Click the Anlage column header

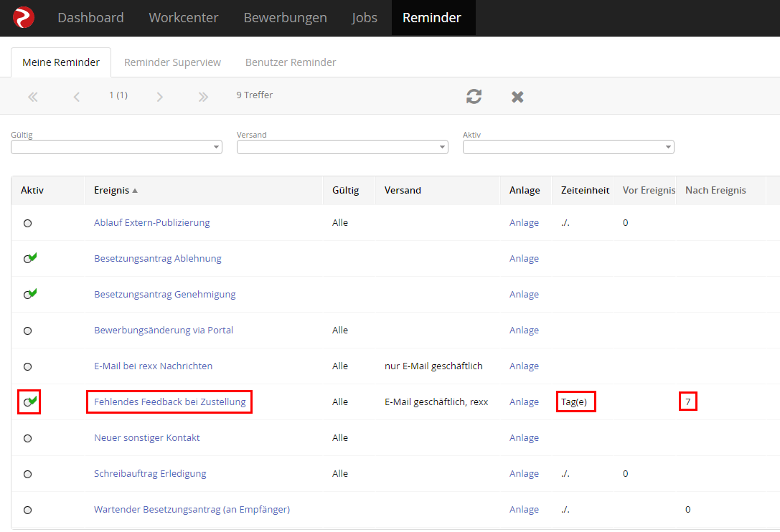pos(525,191)
